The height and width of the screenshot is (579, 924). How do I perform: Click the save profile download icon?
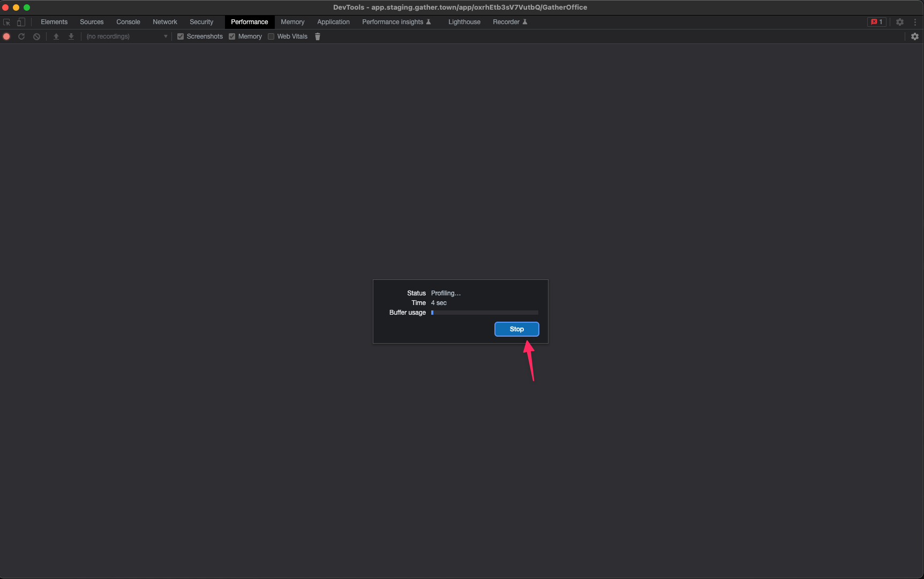point(71,36)
